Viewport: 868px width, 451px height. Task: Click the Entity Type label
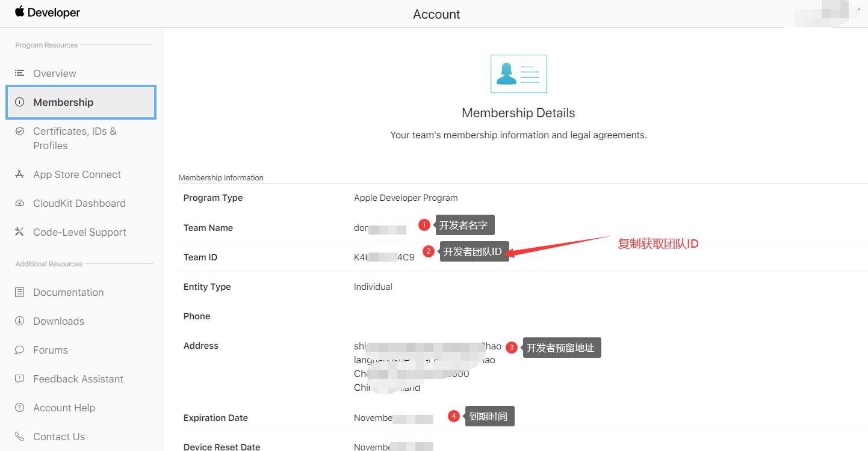click(x=207, y=287)
